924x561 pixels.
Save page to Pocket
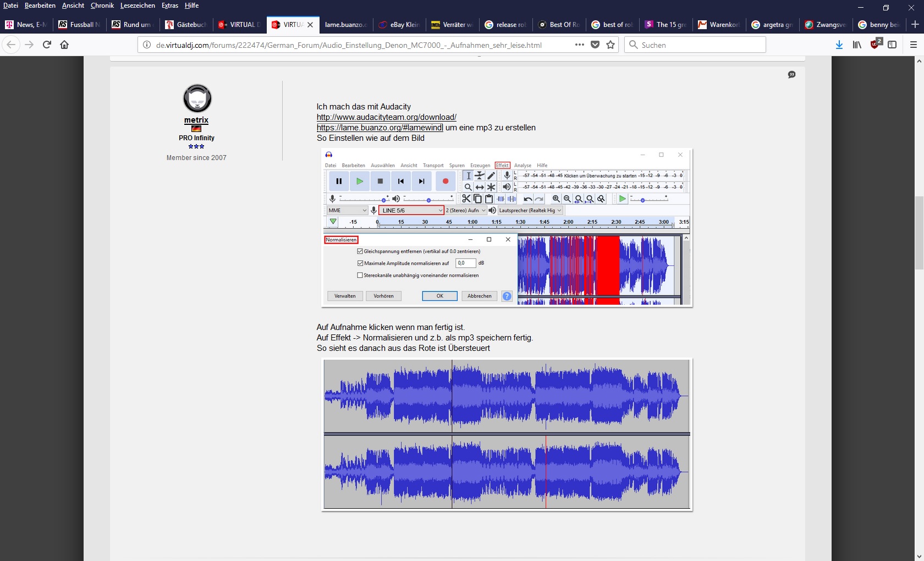595,45
